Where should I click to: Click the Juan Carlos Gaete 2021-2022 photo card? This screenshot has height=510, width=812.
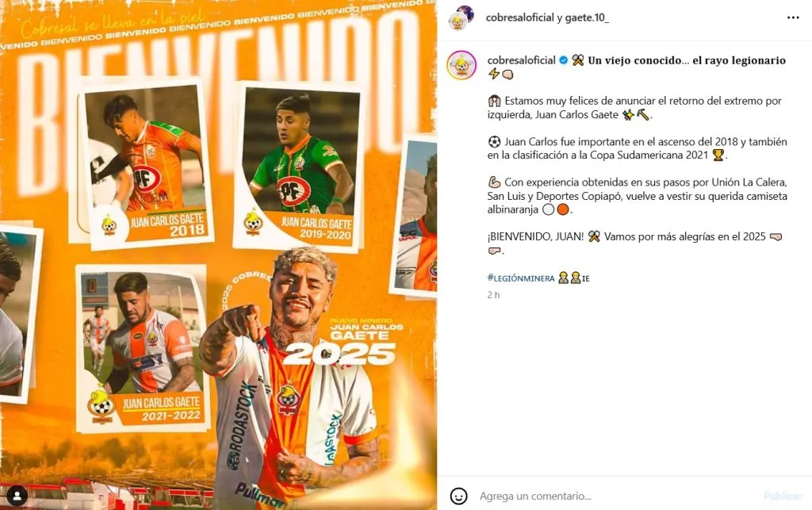tap(143, 348)
